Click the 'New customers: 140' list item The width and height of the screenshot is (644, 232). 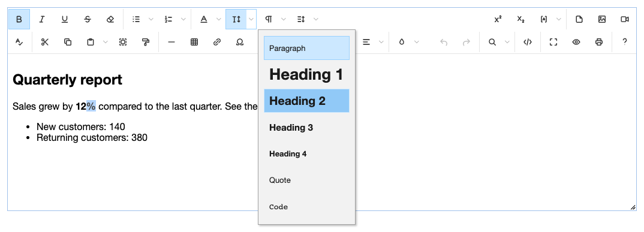[80, 126]
